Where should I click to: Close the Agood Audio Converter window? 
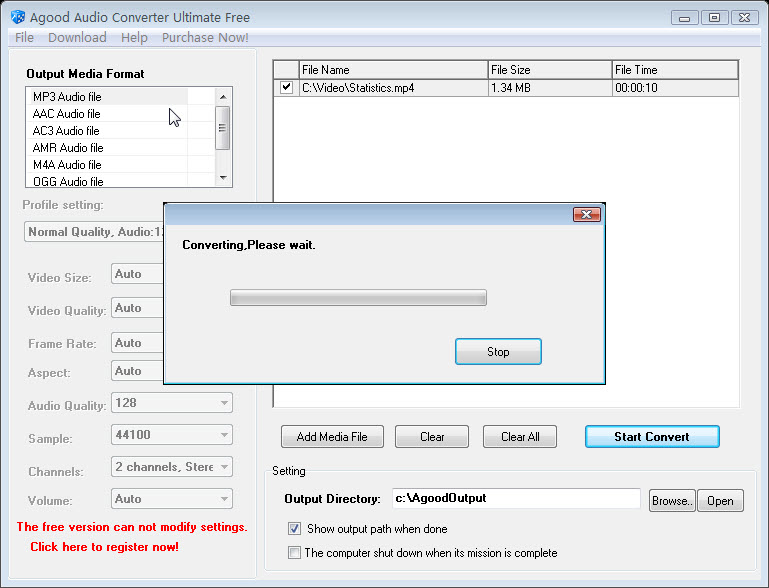[744, 18]
